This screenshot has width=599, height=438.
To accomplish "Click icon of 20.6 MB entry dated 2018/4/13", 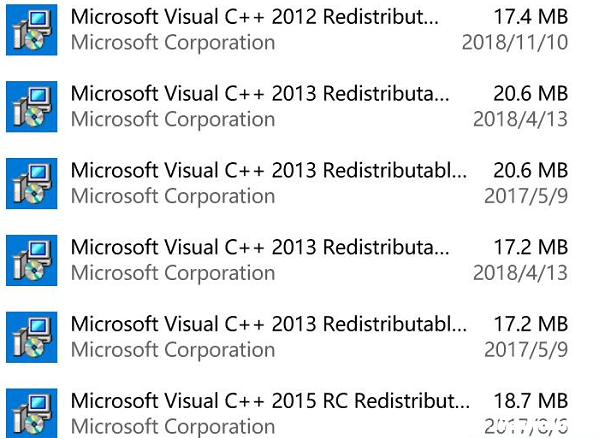I will click(x=32, y=107).
